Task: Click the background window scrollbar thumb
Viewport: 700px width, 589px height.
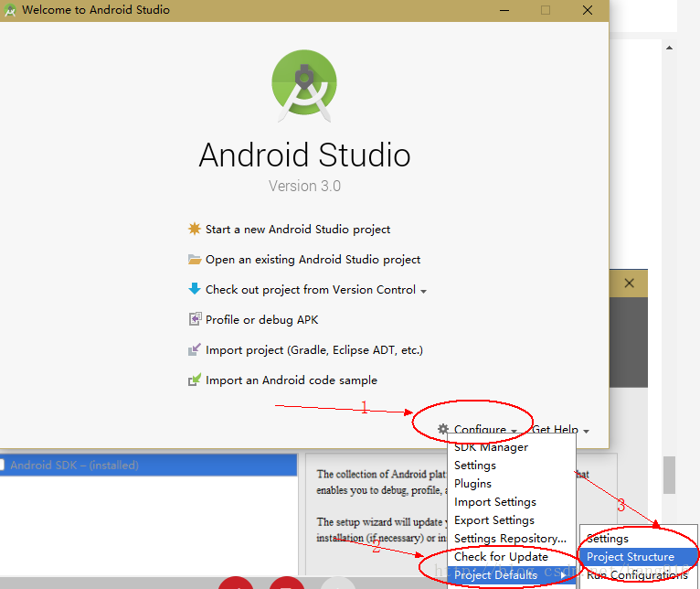Action: [x=669, y=475]
